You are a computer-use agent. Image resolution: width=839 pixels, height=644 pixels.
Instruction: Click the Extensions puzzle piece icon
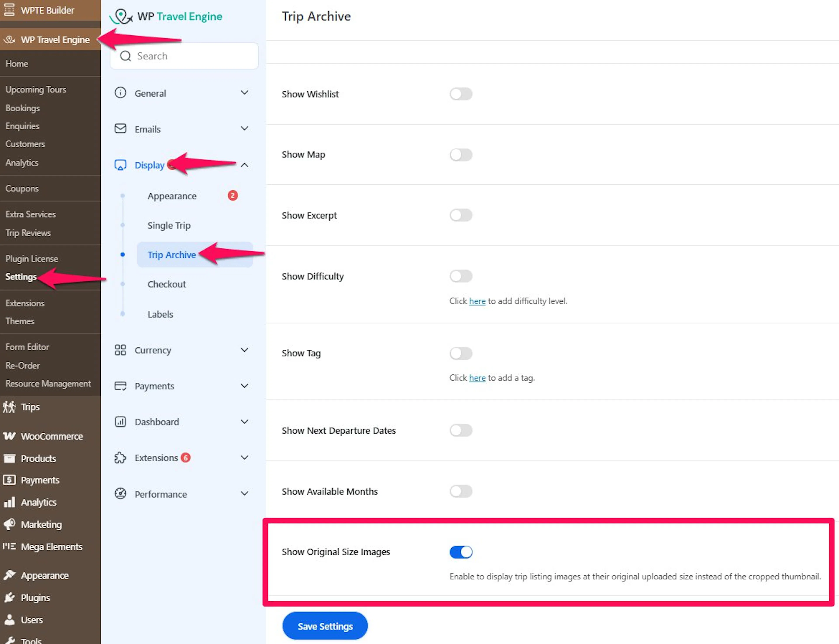[x=120, y=458]
